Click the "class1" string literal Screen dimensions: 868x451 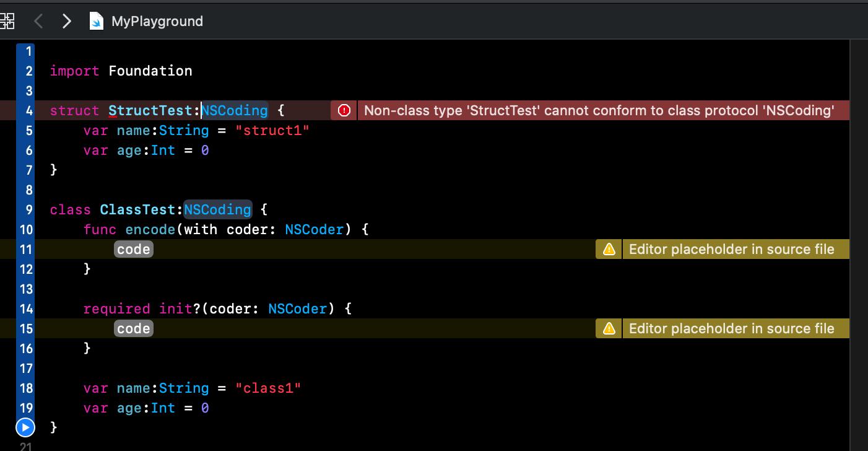pos(268,388)
